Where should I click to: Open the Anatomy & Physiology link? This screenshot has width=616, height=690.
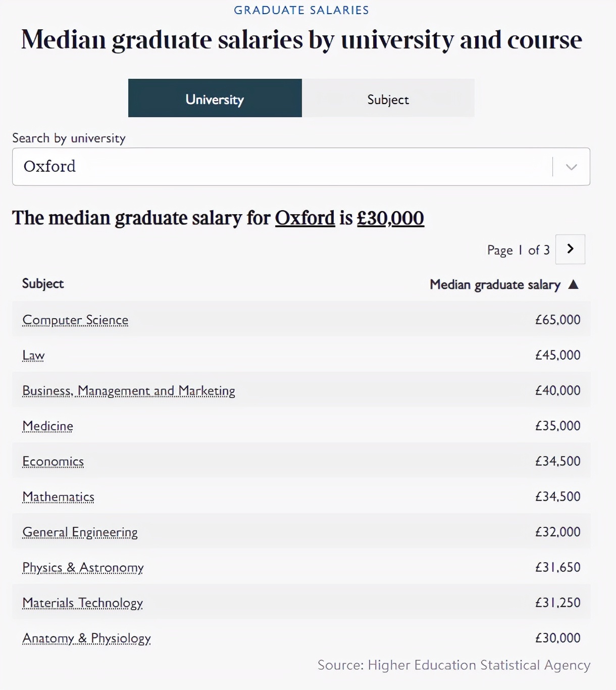[x=86, y=638]
